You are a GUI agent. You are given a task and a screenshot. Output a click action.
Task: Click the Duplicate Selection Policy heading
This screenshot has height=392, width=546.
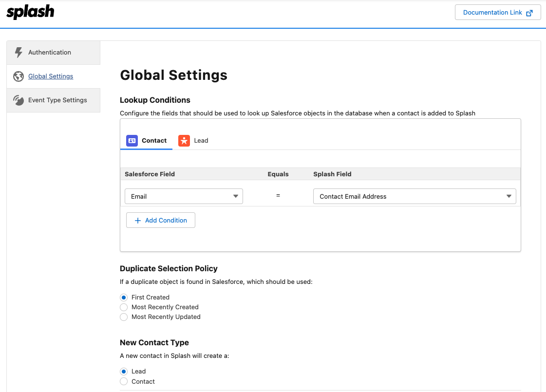tap(169, 269)
